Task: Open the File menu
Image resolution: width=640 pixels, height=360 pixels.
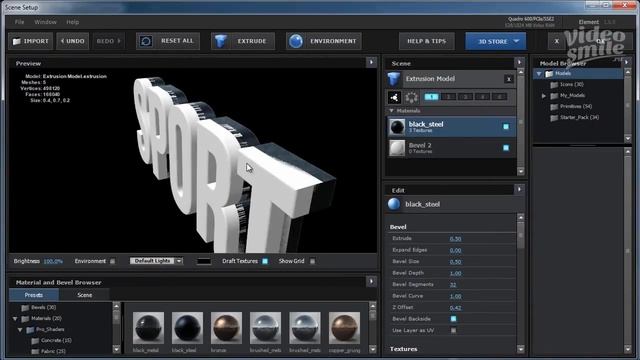Action: [19, 22]
